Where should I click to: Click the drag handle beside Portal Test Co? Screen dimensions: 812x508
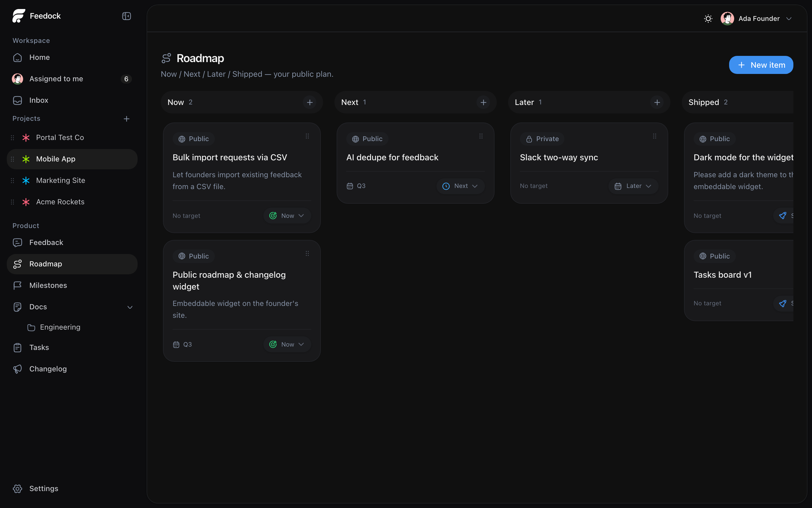pyautogui.click(x=12, y=138)
